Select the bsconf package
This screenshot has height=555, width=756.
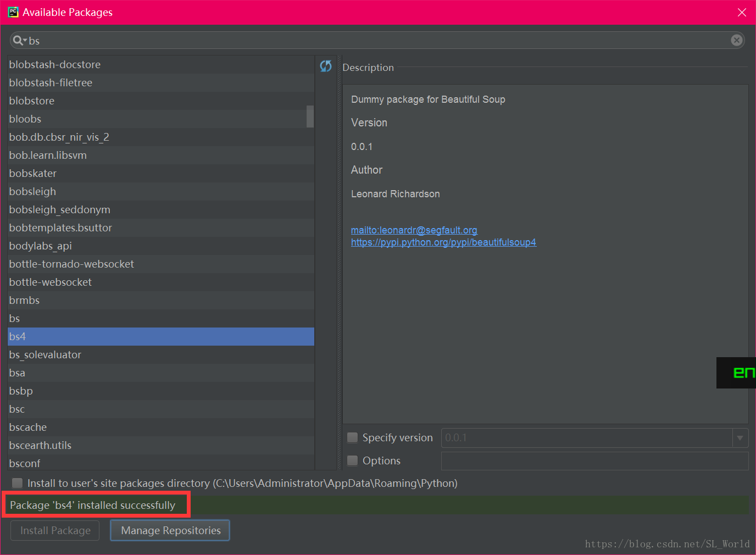[161, 462]
